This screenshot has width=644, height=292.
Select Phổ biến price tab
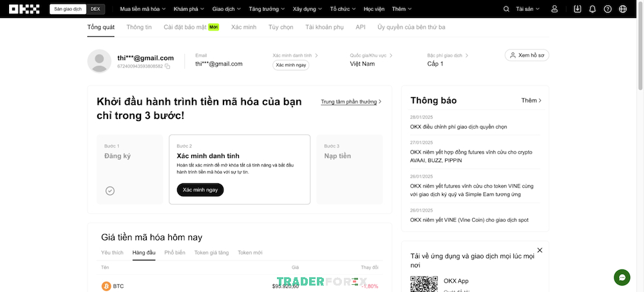pos(175,253)
